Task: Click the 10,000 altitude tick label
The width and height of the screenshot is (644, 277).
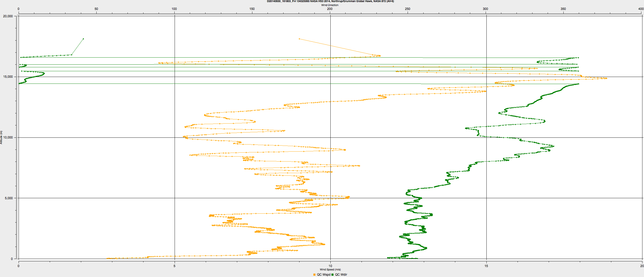Action: click(x=8, y=137)
